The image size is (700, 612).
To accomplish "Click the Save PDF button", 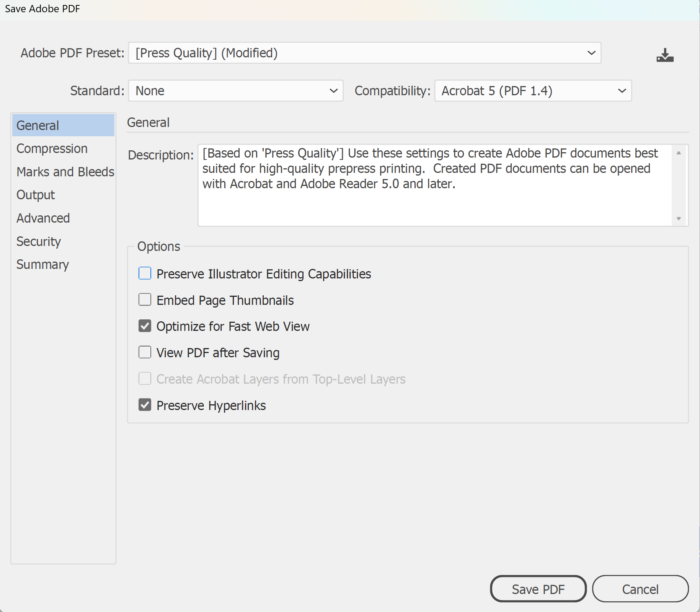I will (x=538, y=589).
